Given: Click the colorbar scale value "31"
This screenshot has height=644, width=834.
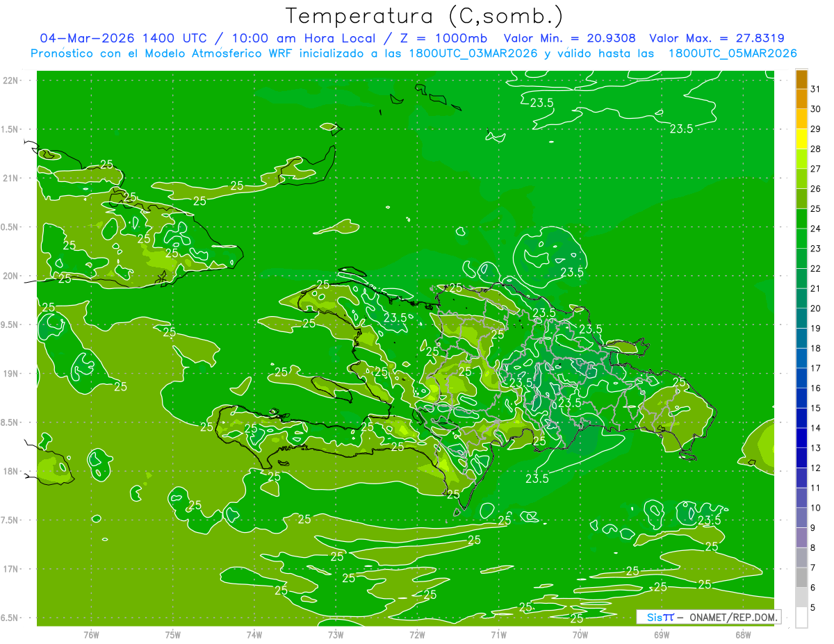Looking at the screenshot, I should pyautogui.click(x=815, y=89).
